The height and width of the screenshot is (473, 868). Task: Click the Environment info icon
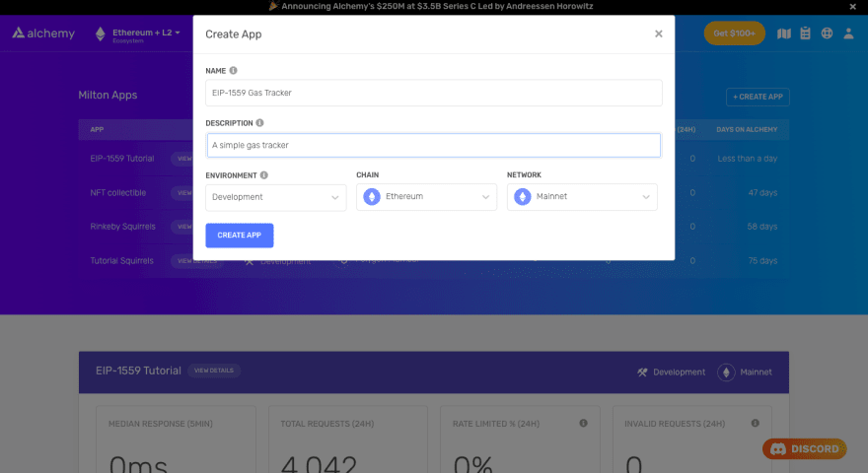(264, 174)
